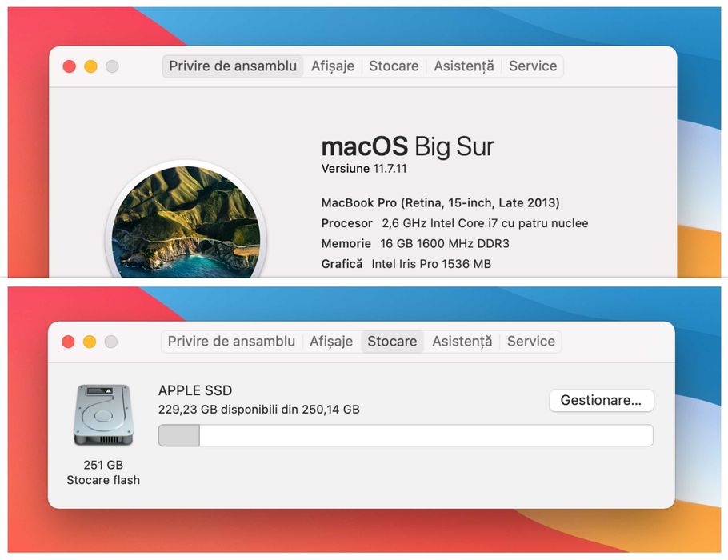Close the lower window with red button
Image resolution: width=728 pixels, height=560 pixels.
(x=68, y=342)
